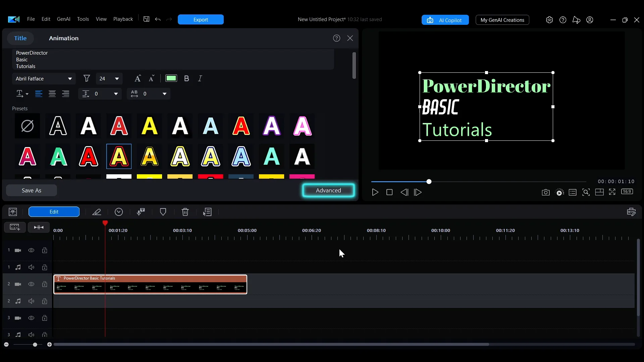The height and width of the screenshot is (362, 644).
Task: Open the 16:9 aspect ratio selector
Action: pos(627,192)
